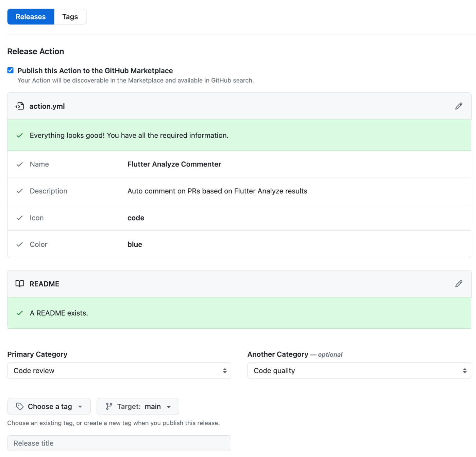Click the 'Publish this Action' label text
This screenshot has width=476, height=457.
tap(95, 71)
